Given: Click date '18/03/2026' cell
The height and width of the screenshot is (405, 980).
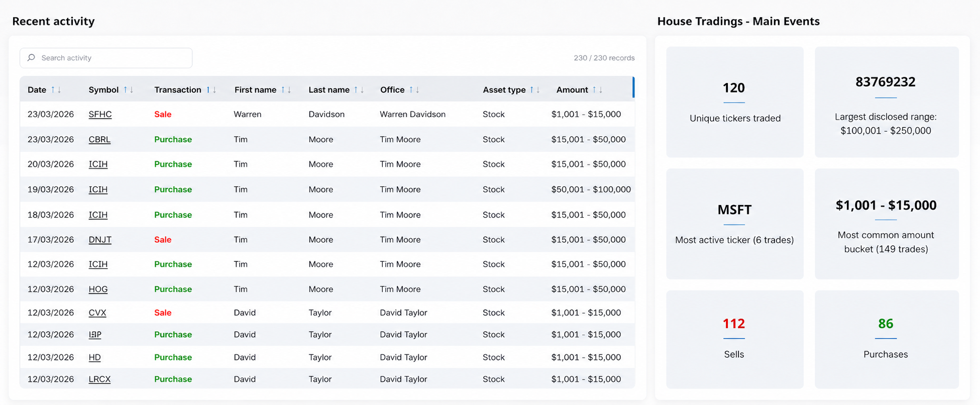Looking at the screenshot, I should [x=51, y=215].
